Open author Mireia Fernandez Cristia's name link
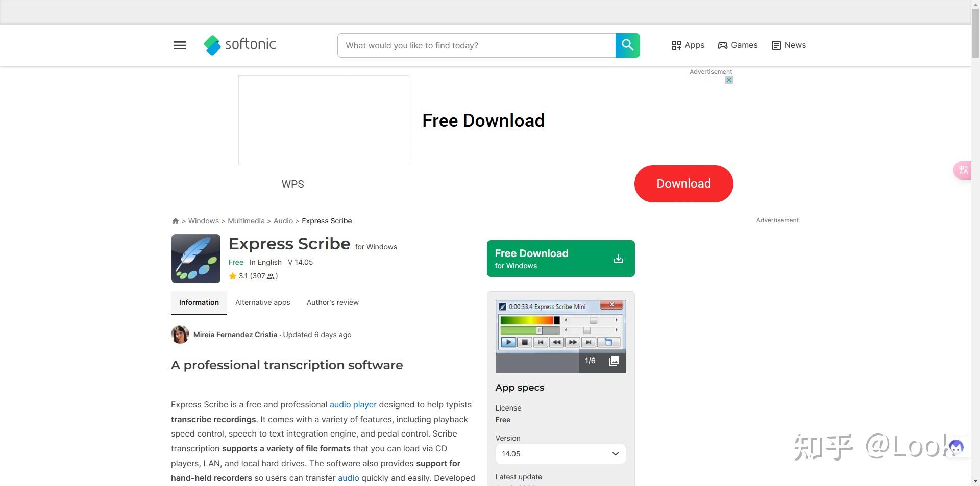 [x=235, y=335]
